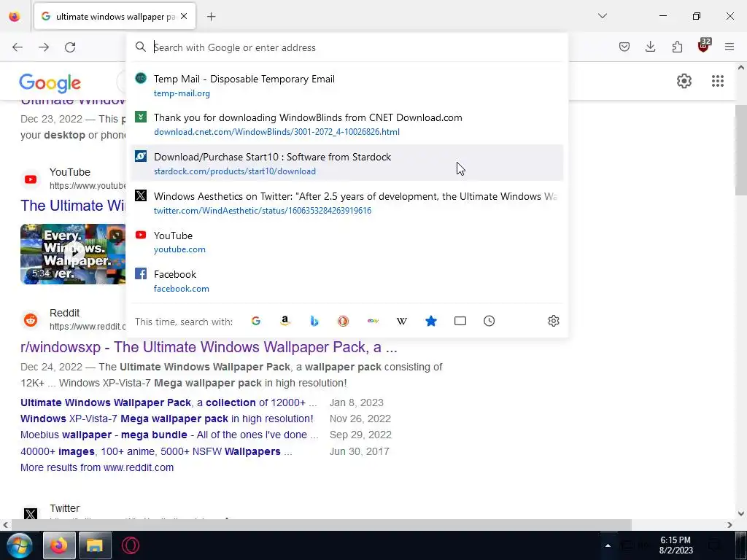Image resolution: width=747 pixels, height=560 pixels.
Task: Open Windows XP-Vista-7 Mega wallpaper pack link
Action: tap(167, 419)
